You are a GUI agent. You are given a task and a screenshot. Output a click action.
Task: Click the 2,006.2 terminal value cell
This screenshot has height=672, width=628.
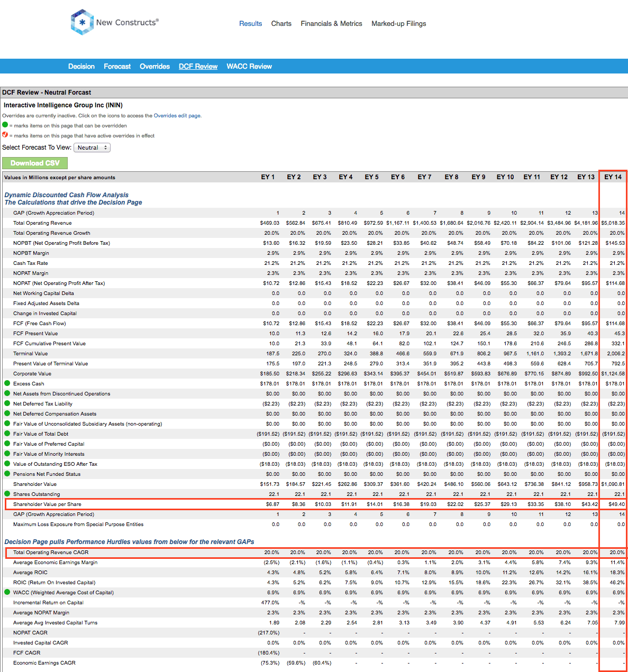(616, 354)
